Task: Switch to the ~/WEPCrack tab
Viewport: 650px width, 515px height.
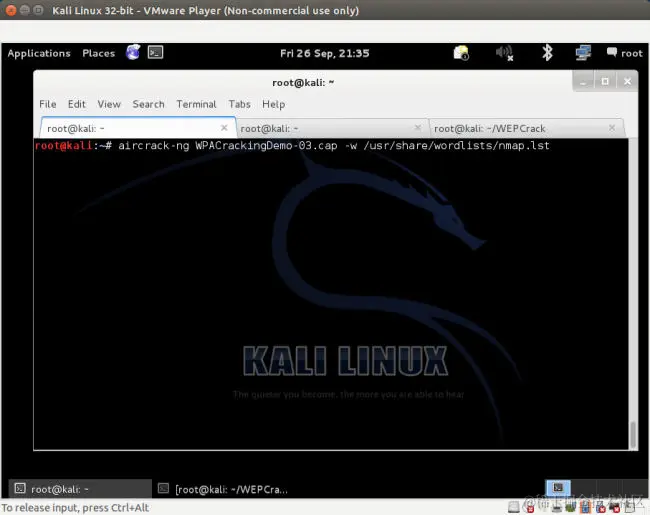Action: [526, 129]
